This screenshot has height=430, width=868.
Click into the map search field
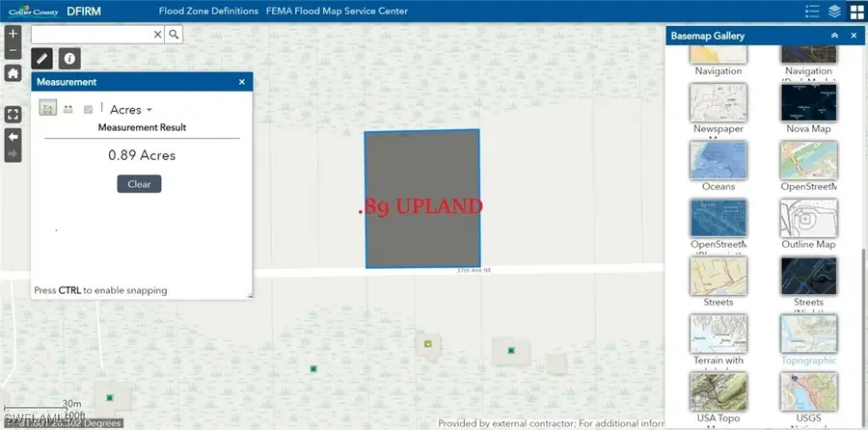click(x=92, y=34)
